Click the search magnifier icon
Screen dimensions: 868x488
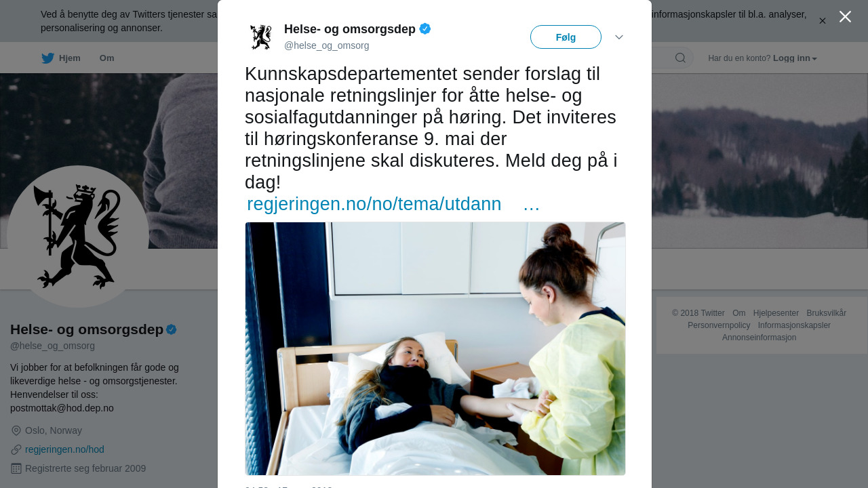point(680,58)
